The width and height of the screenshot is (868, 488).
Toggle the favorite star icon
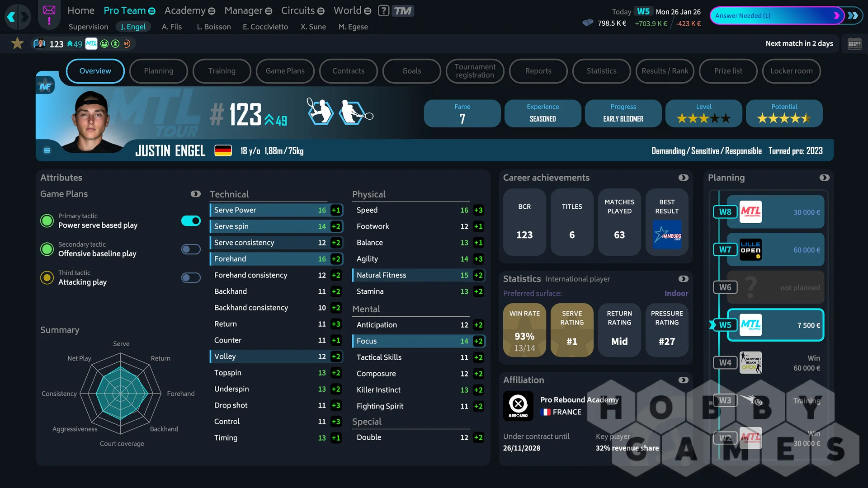(17, 43)
